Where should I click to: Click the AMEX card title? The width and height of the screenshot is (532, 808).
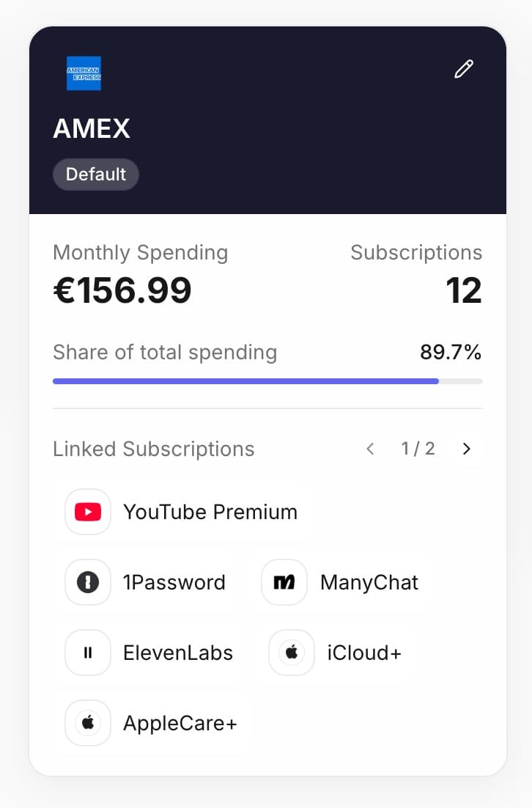(x=92, y=129)
